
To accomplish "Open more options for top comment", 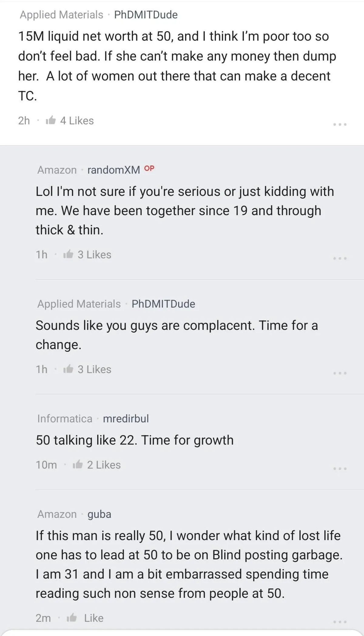I will pos(340,124).
